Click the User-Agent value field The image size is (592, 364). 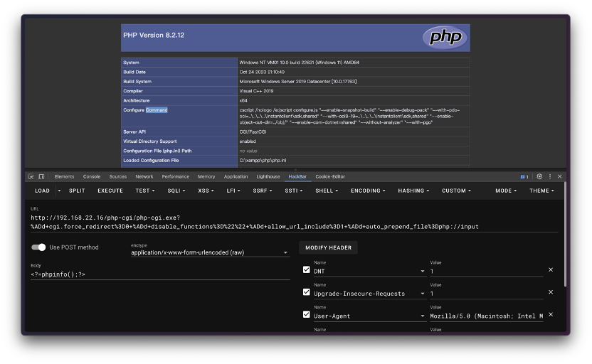pos(486,316)
